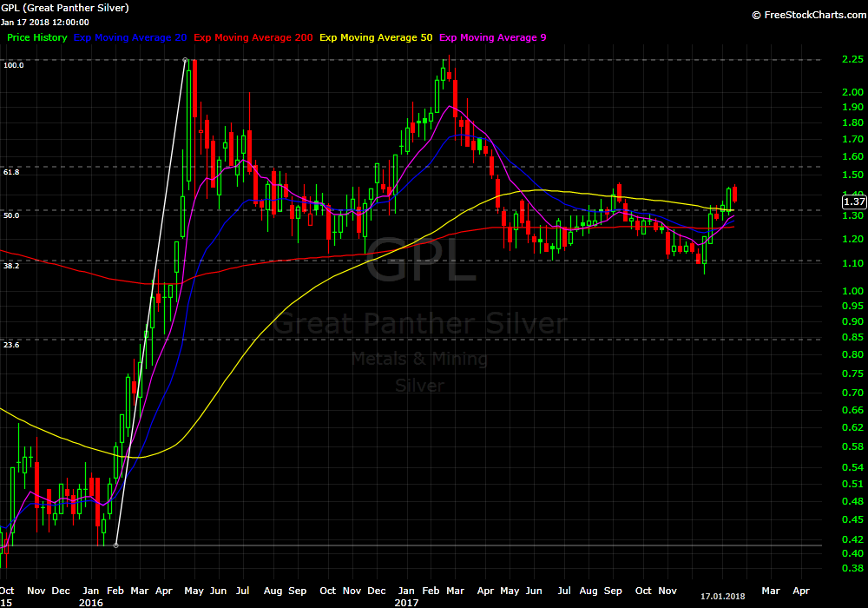Click the 2.25 price axis label
The height and width of the screenshot is (608, 868).
click(x=852, y=59)
